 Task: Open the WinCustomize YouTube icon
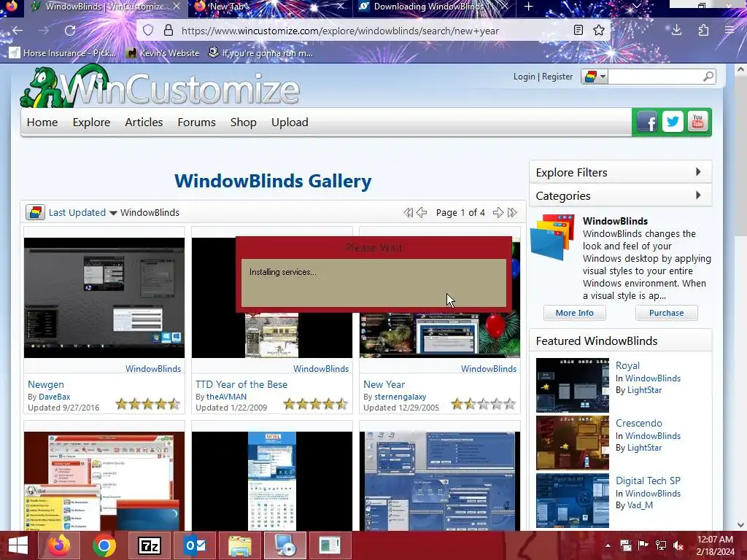coord(697,122)
